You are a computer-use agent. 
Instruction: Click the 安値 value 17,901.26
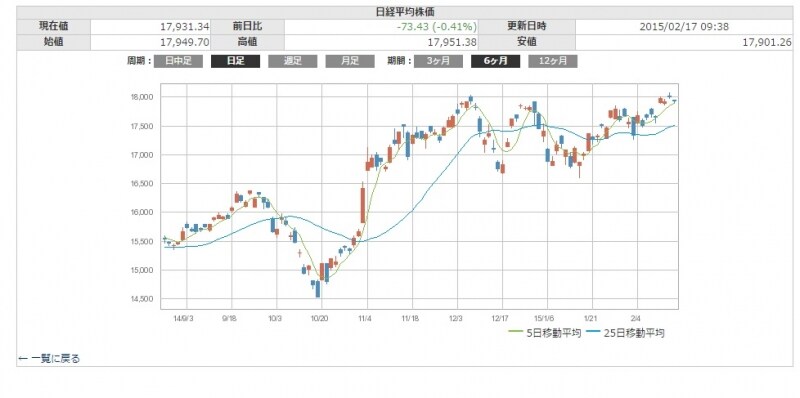[x=767, y=42]
